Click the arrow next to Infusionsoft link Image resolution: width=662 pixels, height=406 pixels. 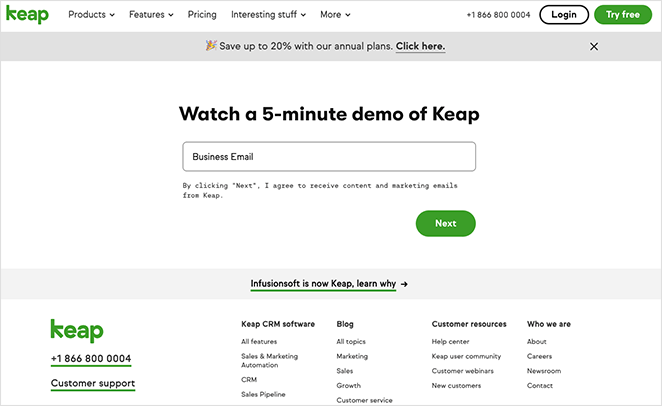pos(404,284)
